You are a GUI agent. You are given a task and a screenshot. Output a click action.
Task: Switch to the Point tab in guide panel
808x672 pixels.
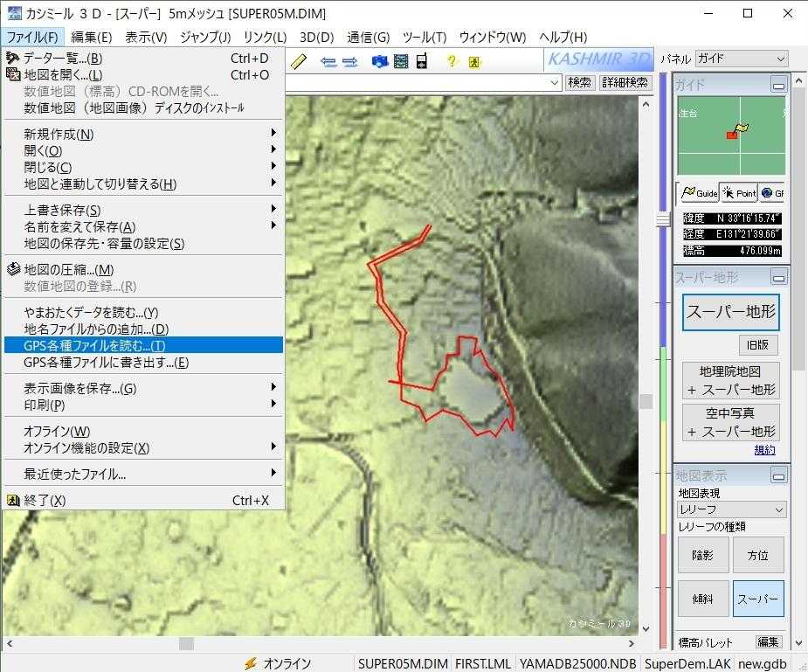pyautogui.click(x=739, y=193)
